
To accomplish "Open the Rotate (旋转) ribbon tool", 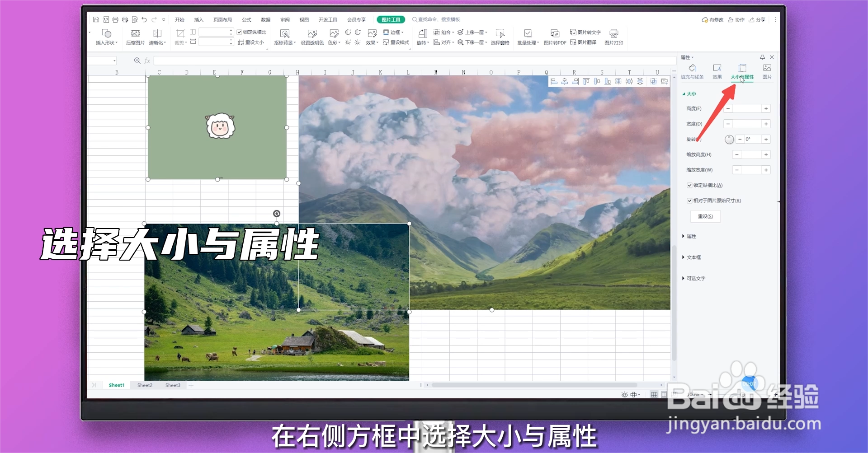I will [x=423, y=37].
